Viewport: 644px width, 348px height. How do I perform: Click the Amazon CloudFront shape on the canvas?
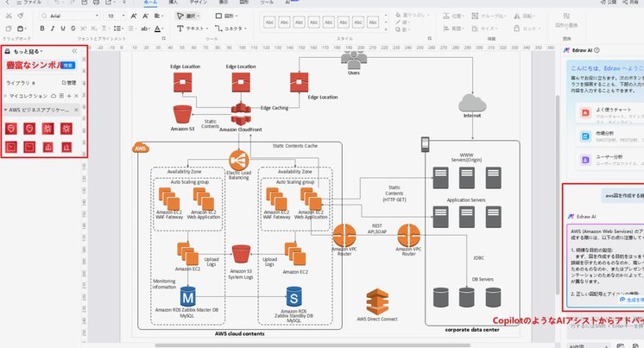click(x=241, y=114)
